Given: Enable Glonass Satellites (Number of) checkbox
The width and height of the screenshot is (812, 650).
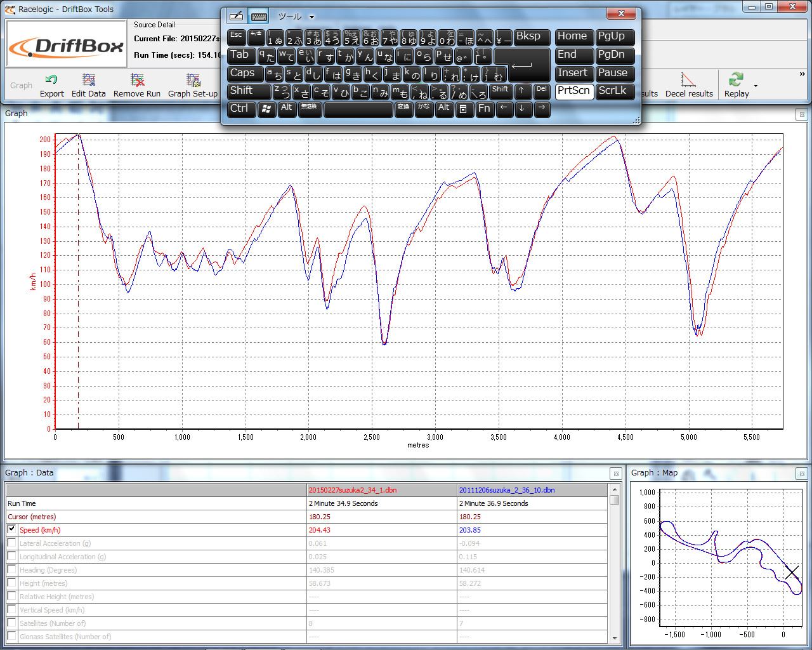Looking at the screenshot, I should pos(11,636).
